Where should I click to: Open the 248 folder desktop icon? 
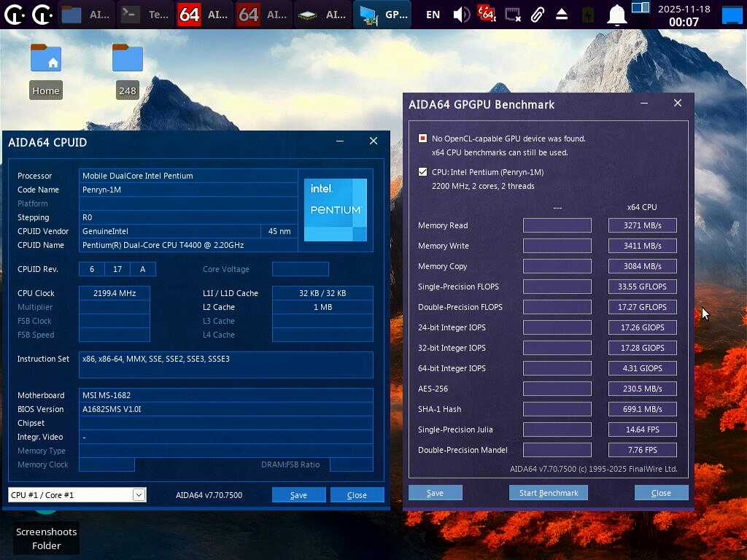pos(127,71)
